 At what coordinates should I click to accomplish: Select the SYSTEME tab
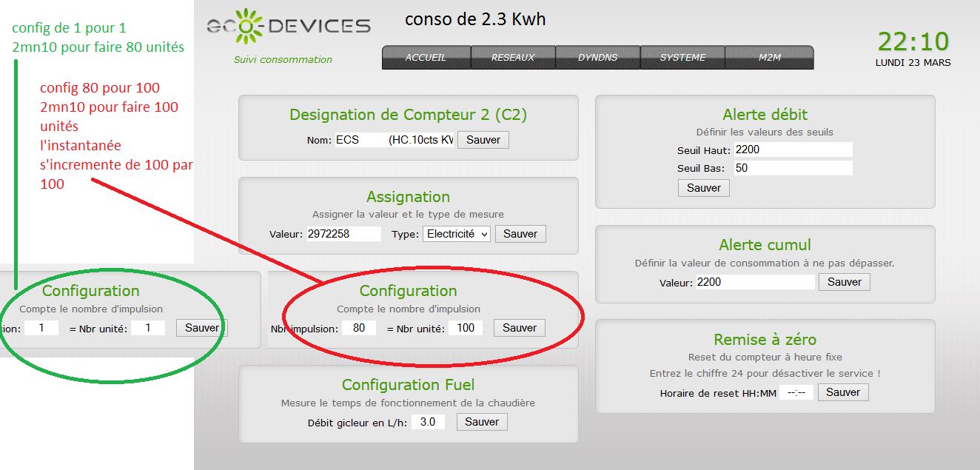tap(682, 56)
